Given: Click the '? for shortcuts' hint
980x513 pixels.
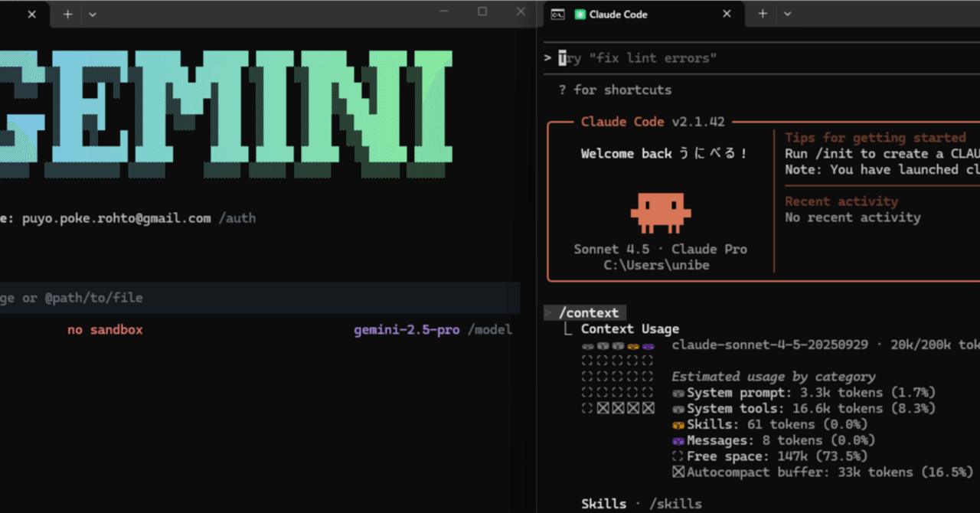Looking at the screenshot, I should click(615, 90).
